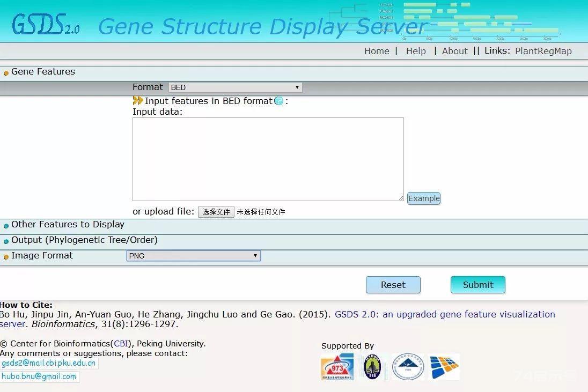
Task: Click the choose file (选择文件) button
Action: point(216,212)
